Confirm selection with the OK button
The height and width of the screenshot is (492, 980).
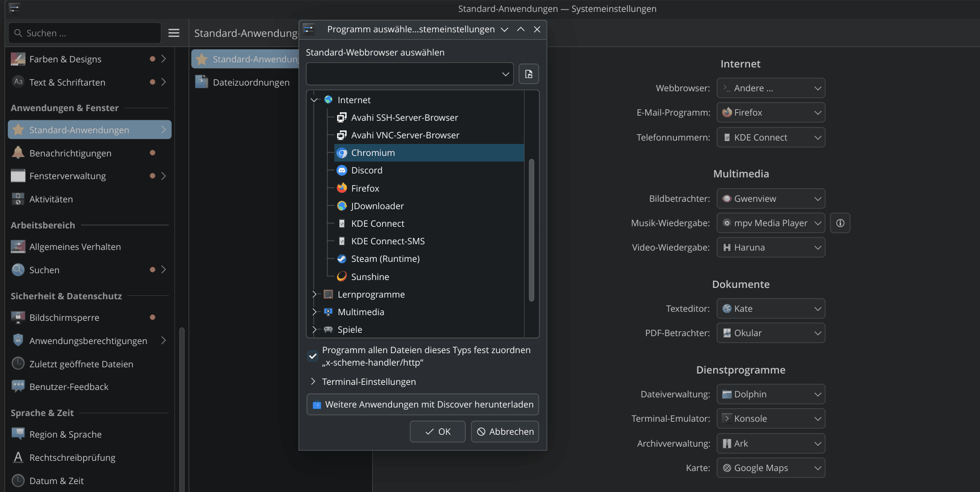(x=437, y=432)
